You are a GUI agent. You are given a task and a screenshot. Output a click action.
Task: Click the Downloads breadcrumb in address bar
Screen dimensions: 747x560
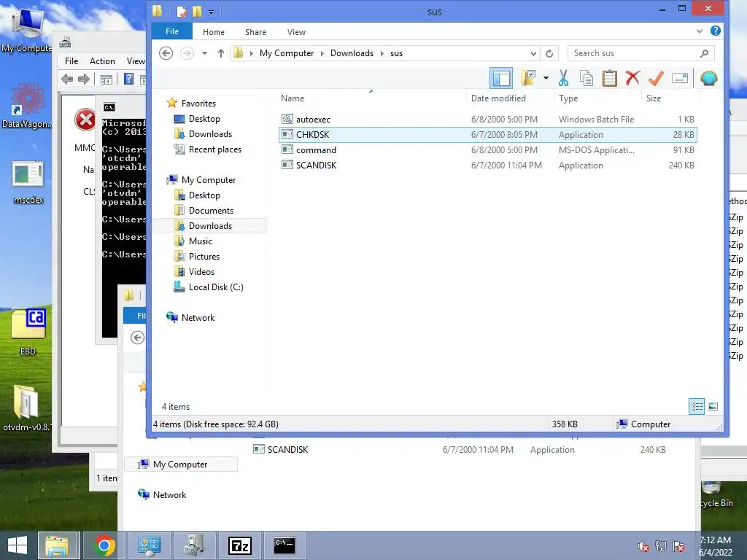[x=352, y=52]
